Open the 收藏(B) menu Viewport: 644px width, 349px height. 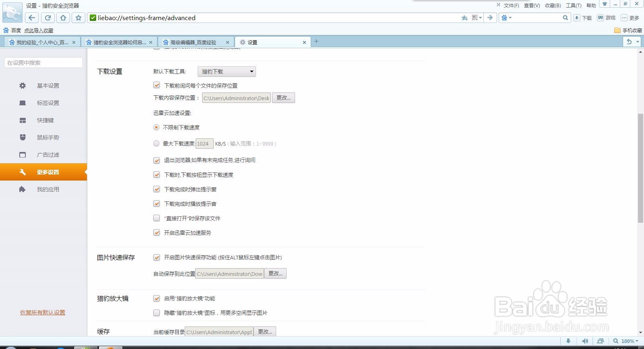(553, 5)
